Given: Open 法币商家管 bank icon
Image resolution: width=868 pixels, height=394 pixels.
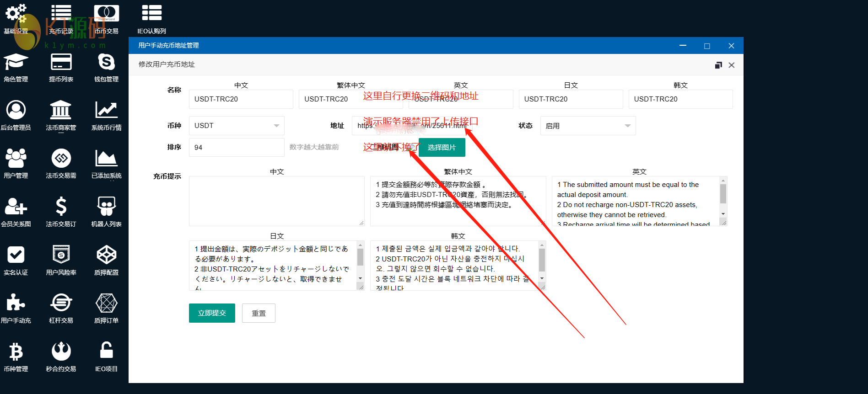Looking at the screenshot, I should [x=61, y=110].
